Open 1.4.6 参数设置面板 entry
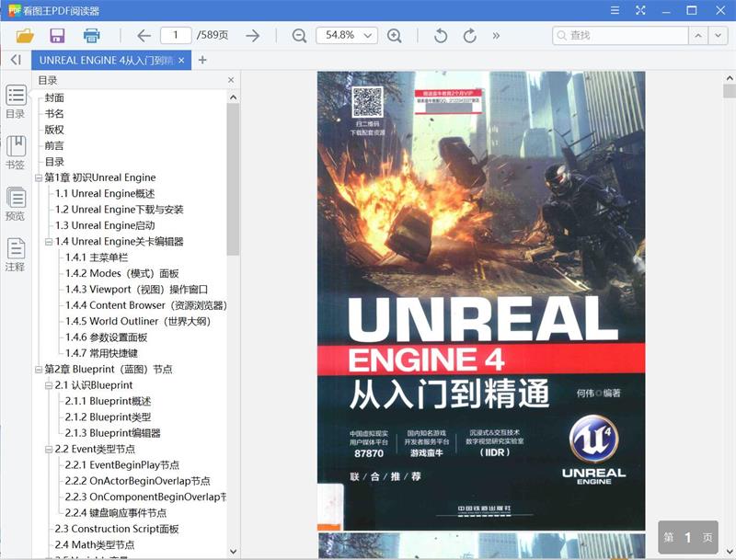Image resolution: width=736 pixels, height=560 pixels. pyautogui.click(x=107, y=337)
